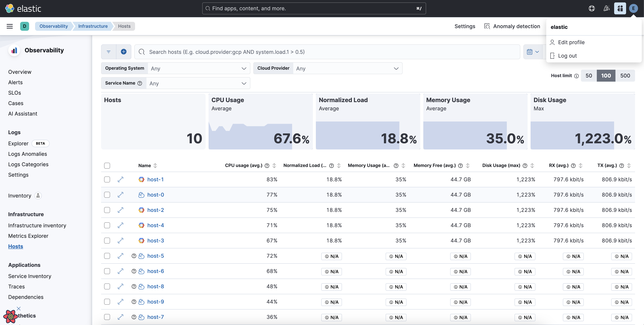Open the help menu lifebuoy icon
The image size is (644, 325).
click(592, 9)
